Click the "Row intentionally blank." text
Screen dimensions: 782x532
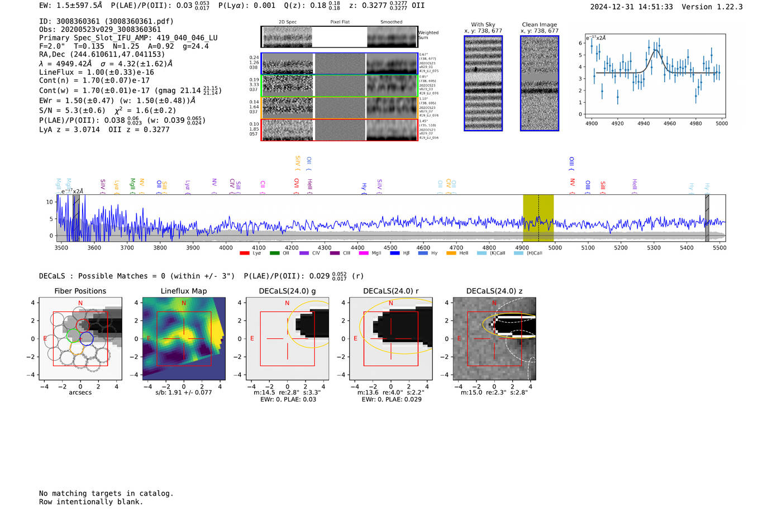91,502
